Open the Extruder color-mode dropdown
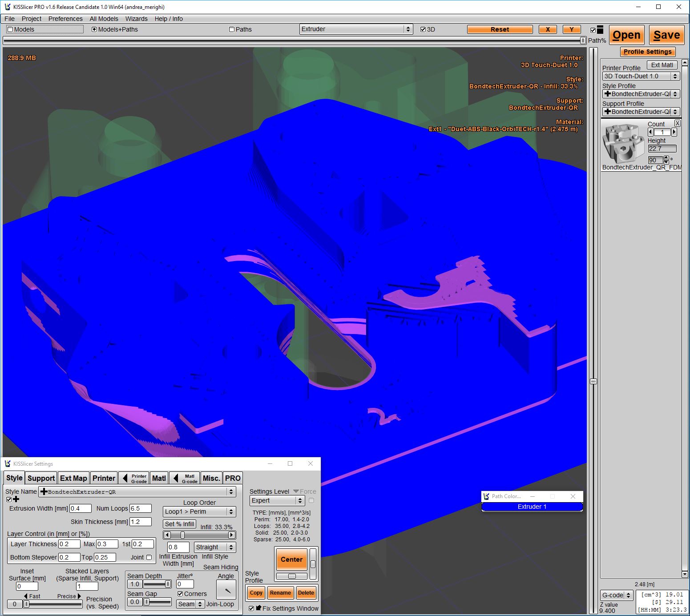The width and height of the screenshot is (690, 616). [x=356, y=29]
